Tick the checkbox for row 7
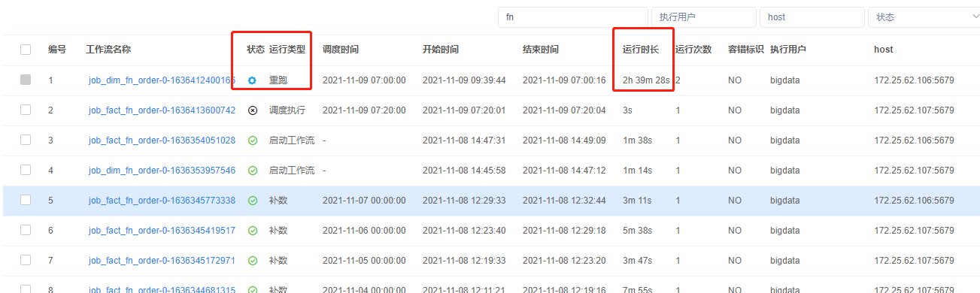This screenshot has width=980, height=293. [26, 260]
